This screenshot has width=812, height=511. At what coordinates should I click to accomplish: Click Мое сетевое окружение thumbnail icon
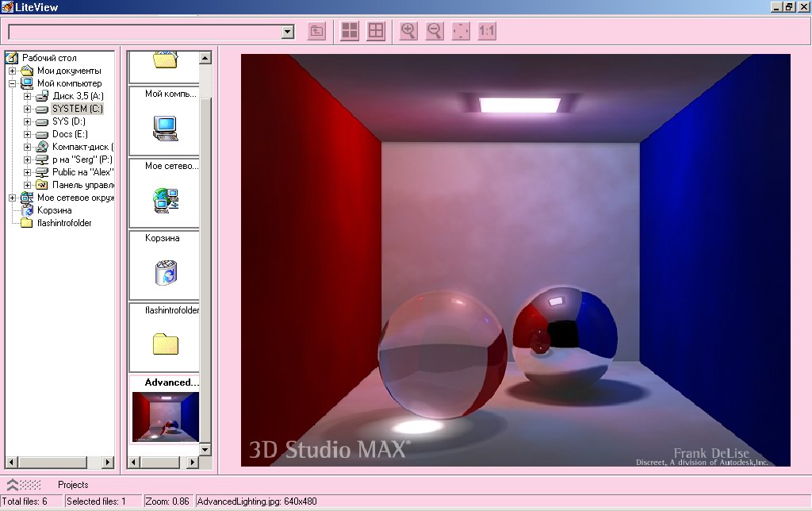[x=166, y=201]
